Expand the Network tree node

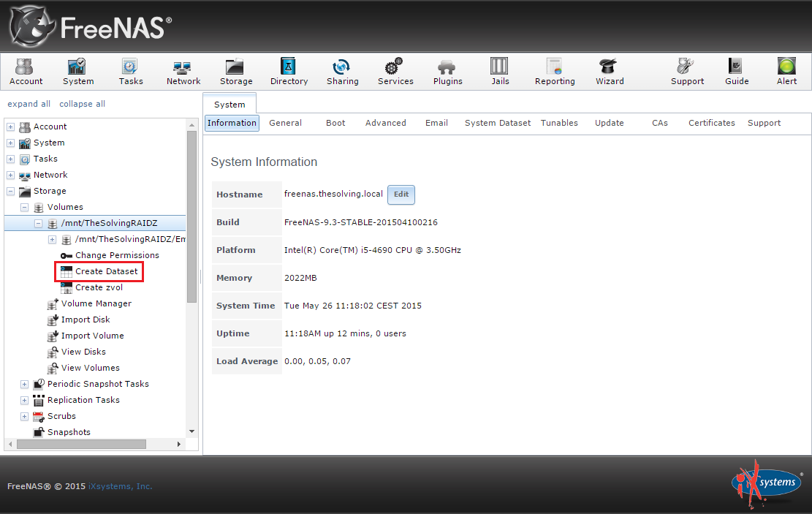click(10, 175)
